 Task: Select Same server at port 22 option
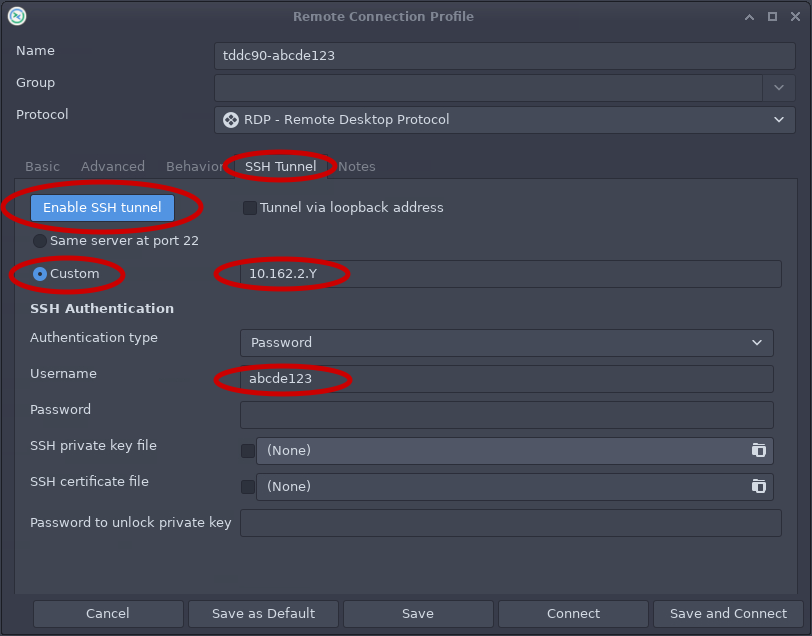pyautogui.click(x=40, y=241)
